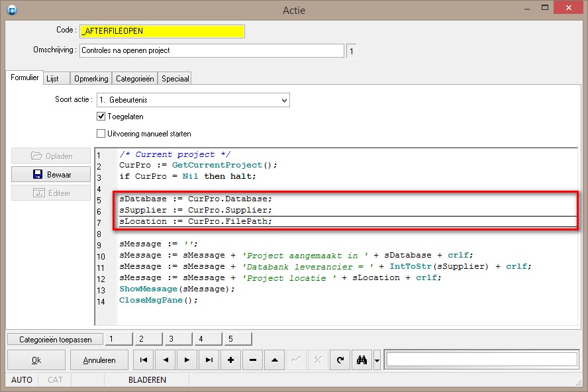Open the Soort actie dropdown

click(x=193, y=100)
